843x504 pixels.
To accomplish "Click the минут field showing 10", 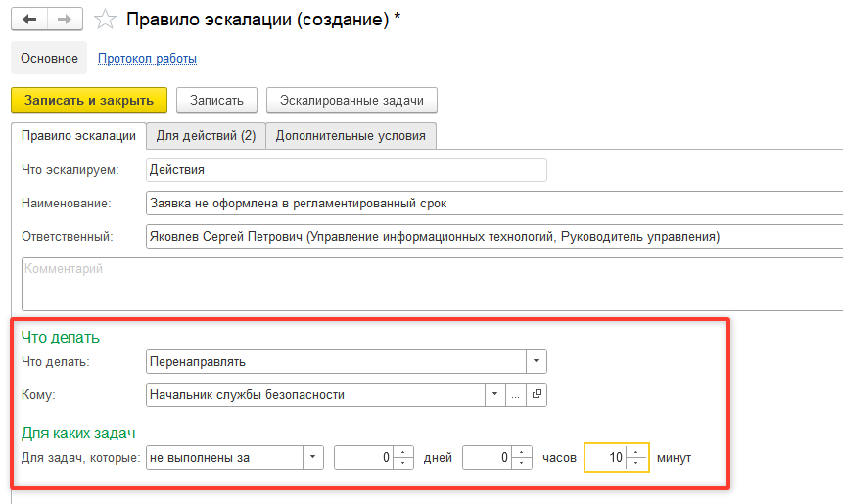I will pos(605,458).
